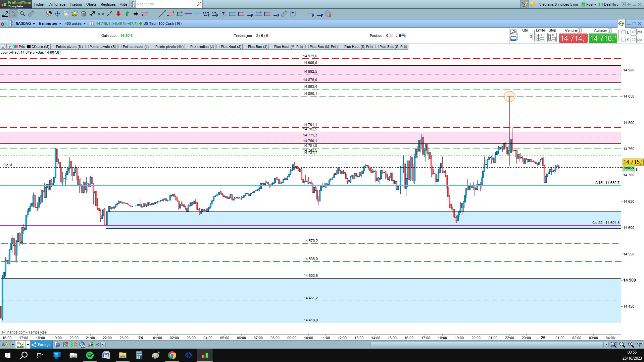Select the ellipse drawing tool
The image size is (644, 362).
tap(171, 14)
